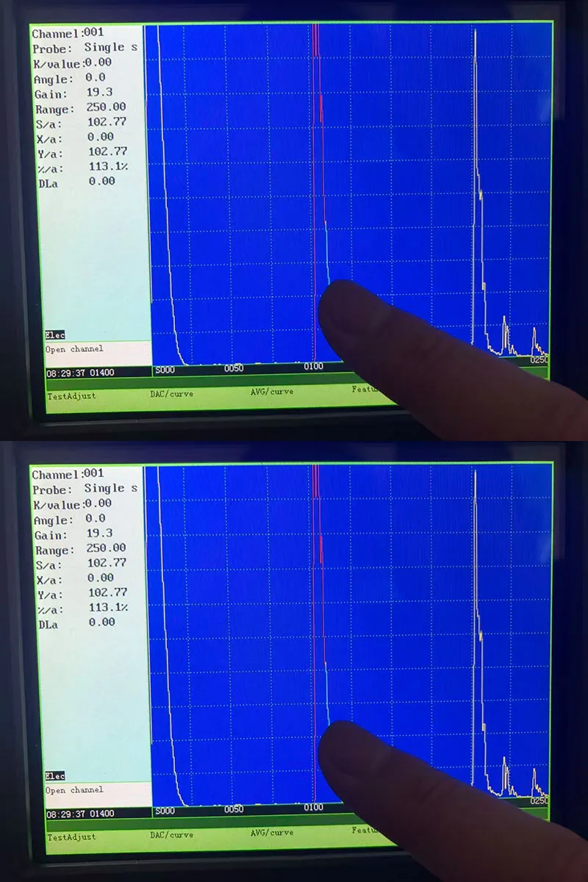This screenshot has height=882, width=588.
Task: Click %/a 113.1% reading in upper photo
Action: [x=82, y=167]
